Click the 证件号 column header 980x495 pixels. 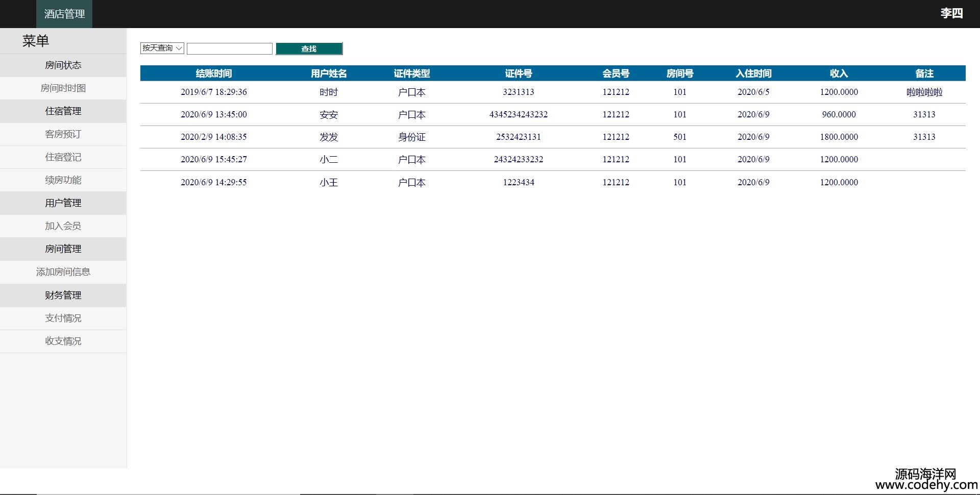[519, 73]
